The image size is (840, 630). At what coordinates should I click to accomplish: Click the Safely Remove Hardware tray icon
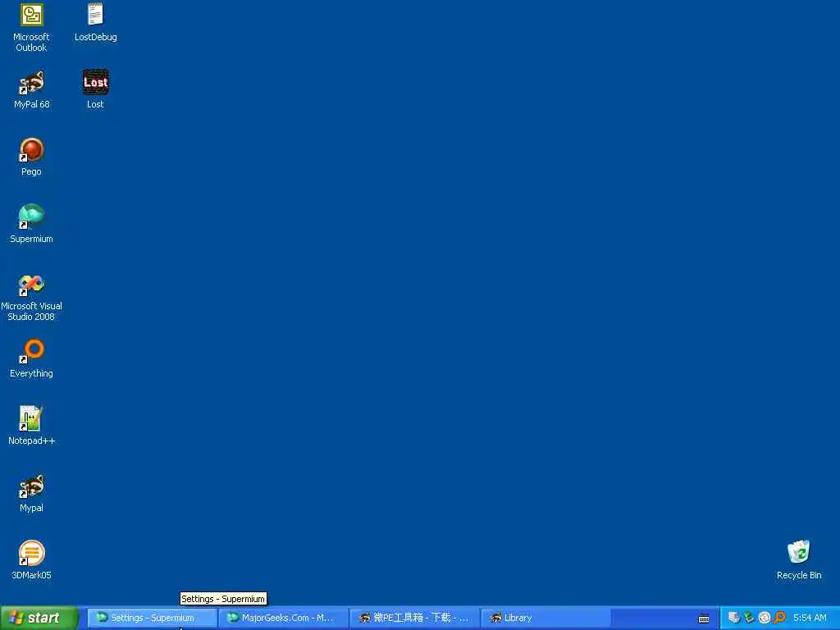[749, 618]
